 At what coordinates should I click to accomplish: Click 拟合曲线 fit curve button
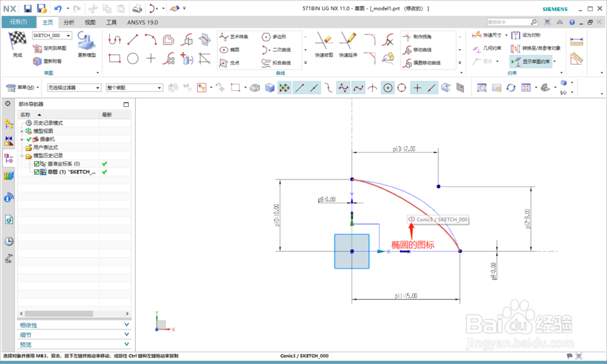click(x=276, y=62)
